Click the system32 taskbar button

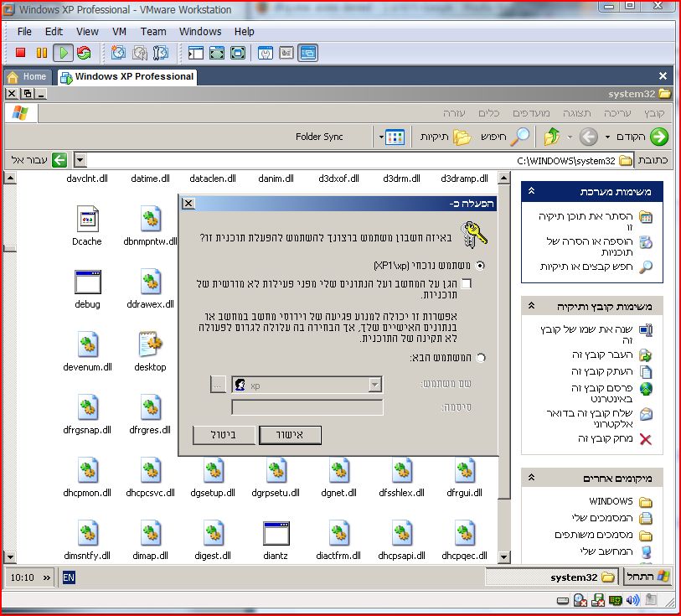pos(551,577)
